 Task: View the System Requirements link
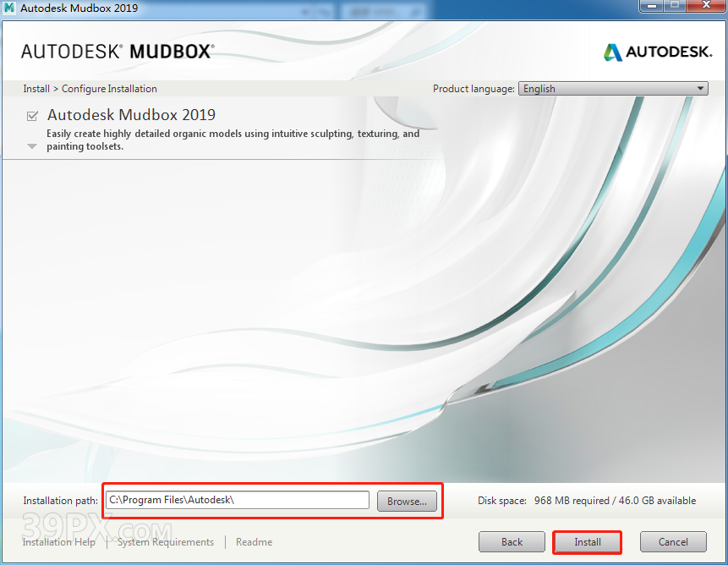pos(166,542)
